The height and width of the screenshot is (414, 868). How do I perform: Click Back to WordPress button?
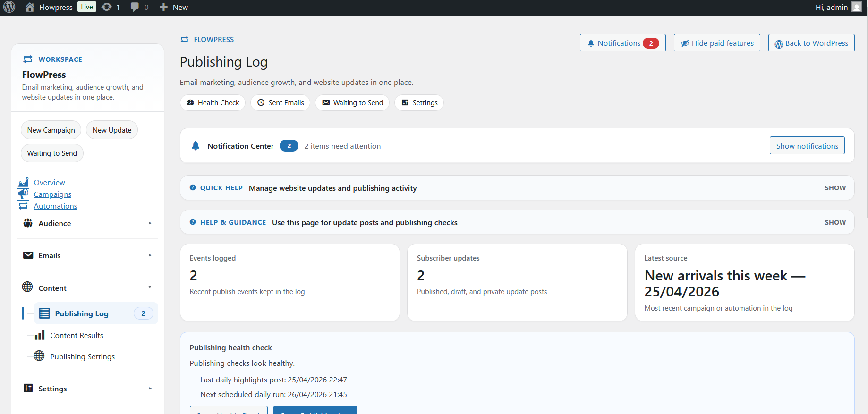pyautogui.click(x=811, y=43)
